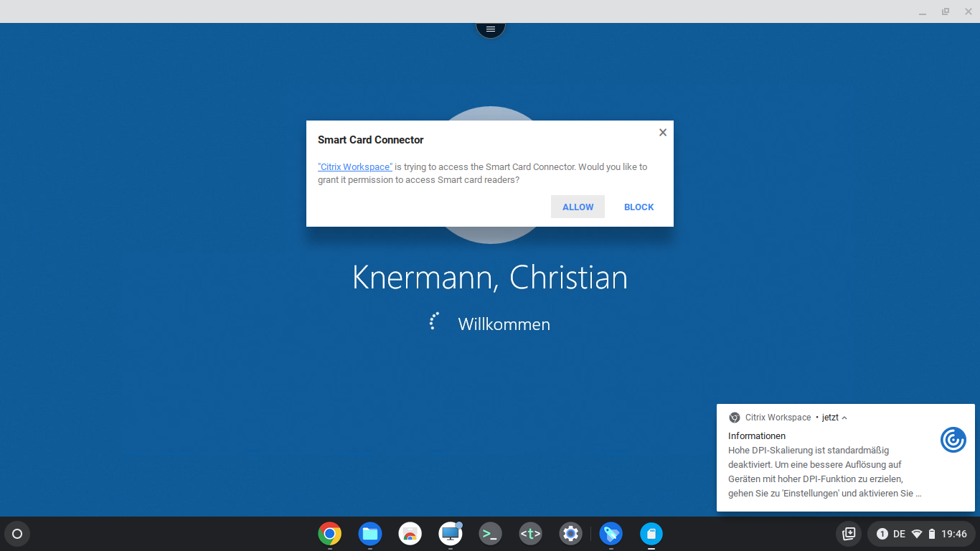Check battery status in system tray
Screen dimensions: 980x551
932,534
